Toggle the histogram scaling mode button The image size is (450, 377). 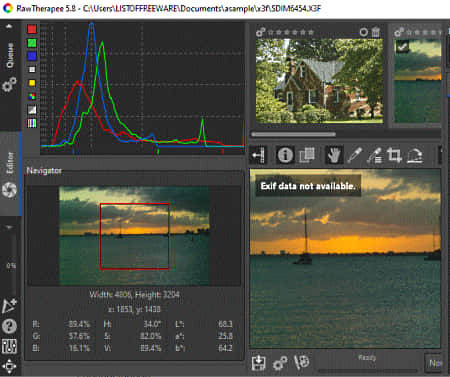32,110
